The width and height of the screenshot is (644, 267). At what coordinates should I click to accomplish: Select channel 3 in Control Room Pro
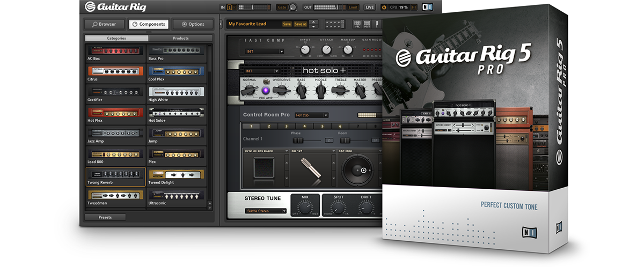[x=286, y=126]
